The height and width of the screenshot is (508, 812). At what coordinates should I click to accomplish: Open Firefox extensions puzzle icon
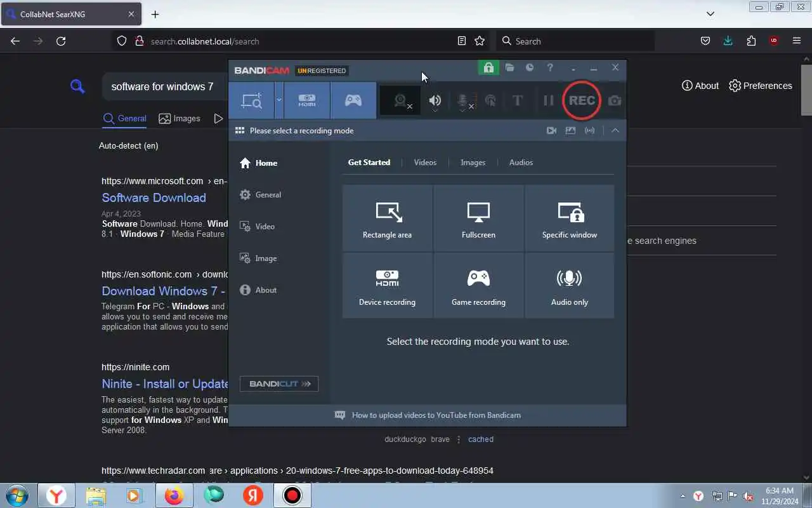click(x=751, y=41)
